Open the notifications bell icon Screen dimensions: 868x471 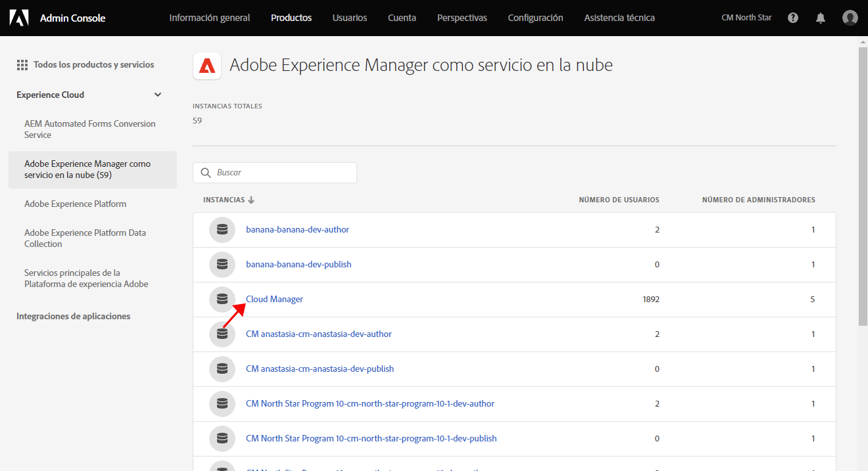821,18
